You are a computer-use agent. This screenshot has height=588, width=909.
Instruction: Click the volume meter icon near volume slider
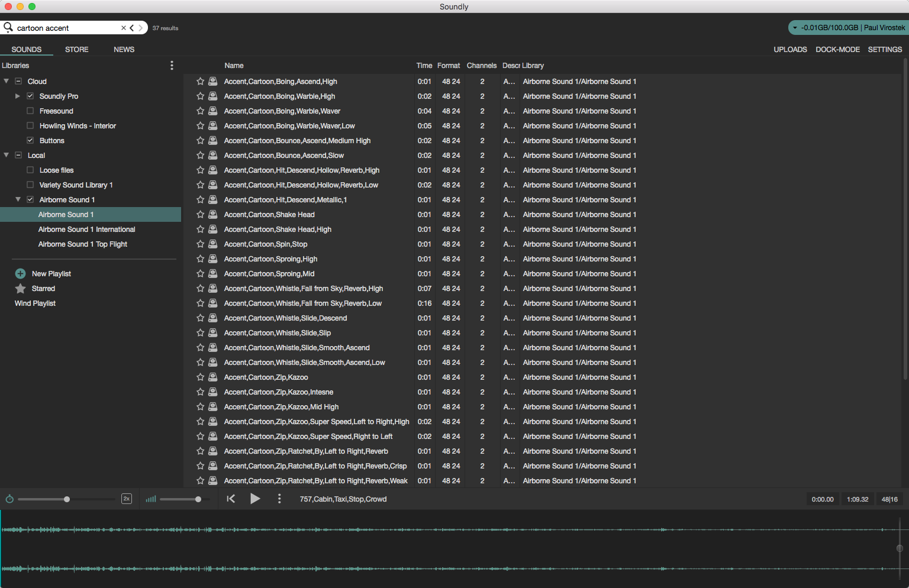coord(150,499)
